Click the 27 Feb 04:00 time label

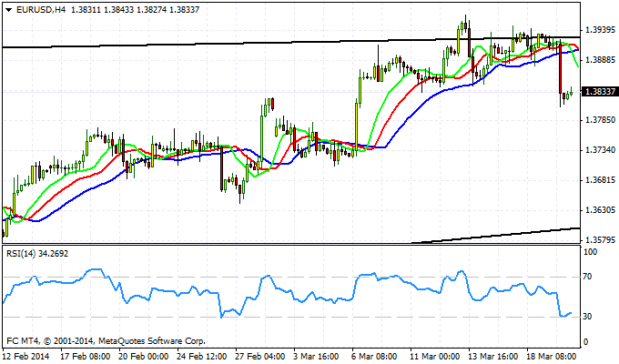[259, 356]
